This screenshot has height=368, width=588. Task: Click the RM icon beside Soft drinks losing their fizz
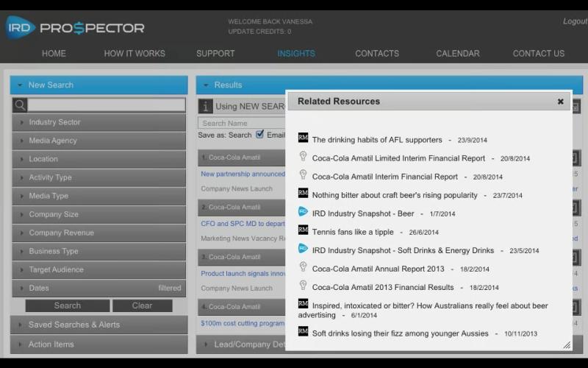303,331
